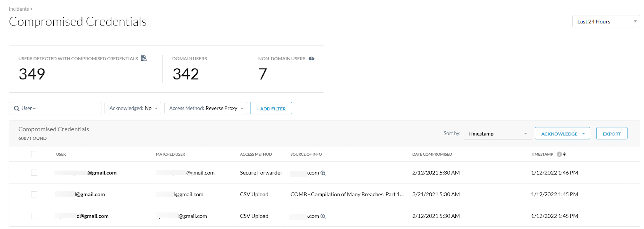Open report icon beside Users Detected heading

click(144, 58)
